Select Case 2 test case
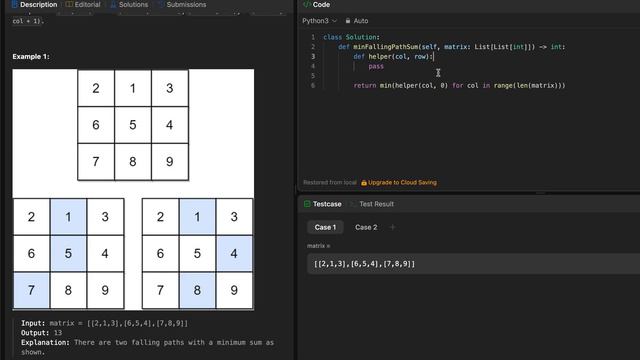Image resolution: width=640 pixels, height=360 pixels. point(366,227)
